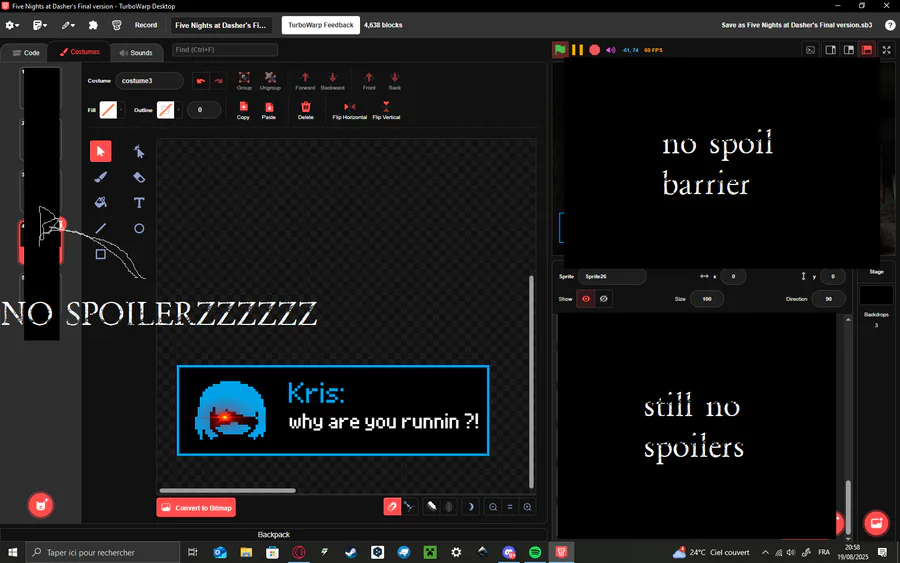Screen dimensions: 900x563
Task: Click Record in the menu bar
Action: click(146, 25)
